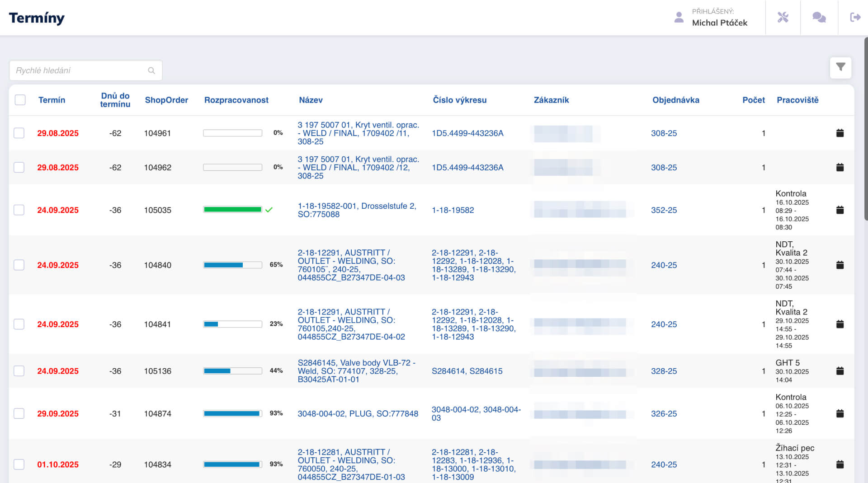Click the Termíny page title
Viewport: 868px width, 483px height.
(x=37, y=18)
